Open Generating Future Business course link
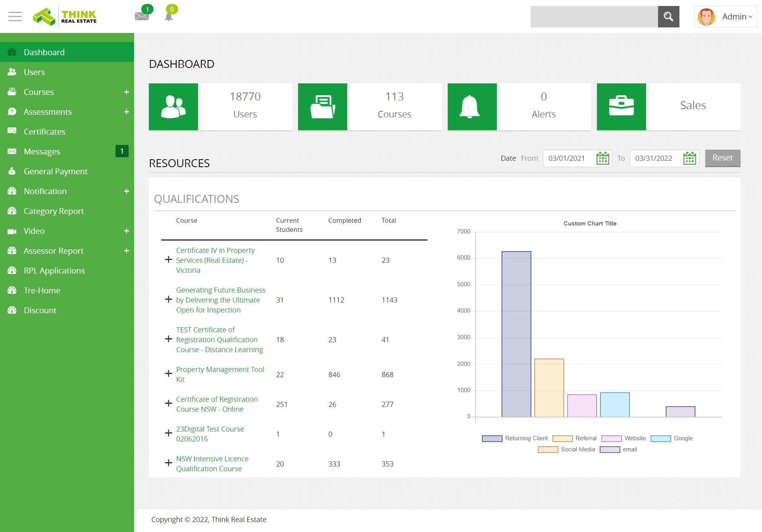This screenshot has width=762, height=532. (221, 300)
